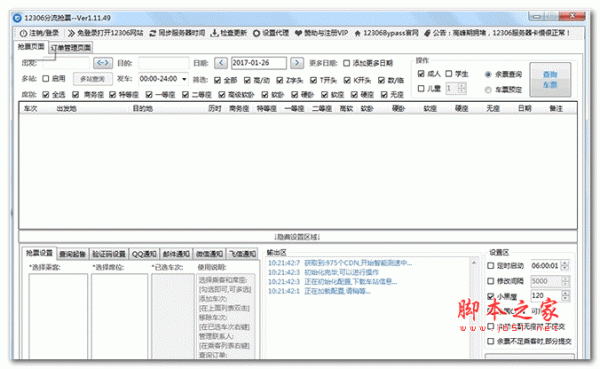Enable the 修改间隔 checkbox
The height and width of the screenshot is (369, 600).
pyautogui.click(x=491, y=281)
